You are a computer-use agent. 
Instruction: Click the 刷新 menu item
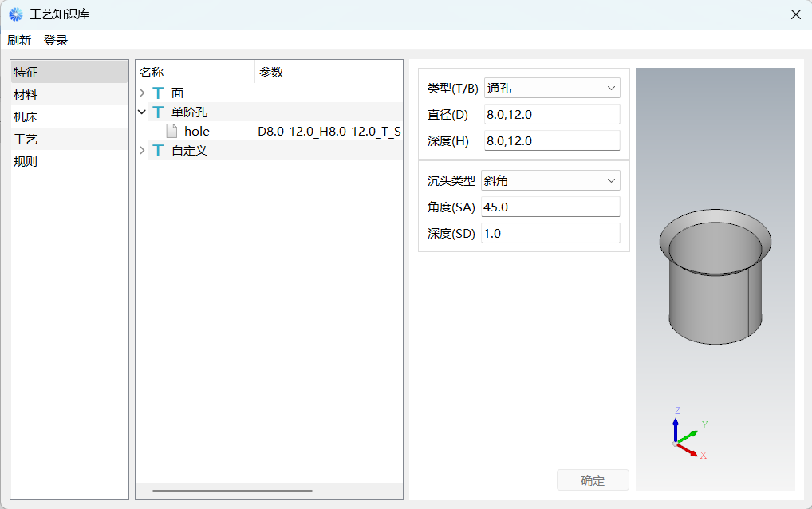19,41
